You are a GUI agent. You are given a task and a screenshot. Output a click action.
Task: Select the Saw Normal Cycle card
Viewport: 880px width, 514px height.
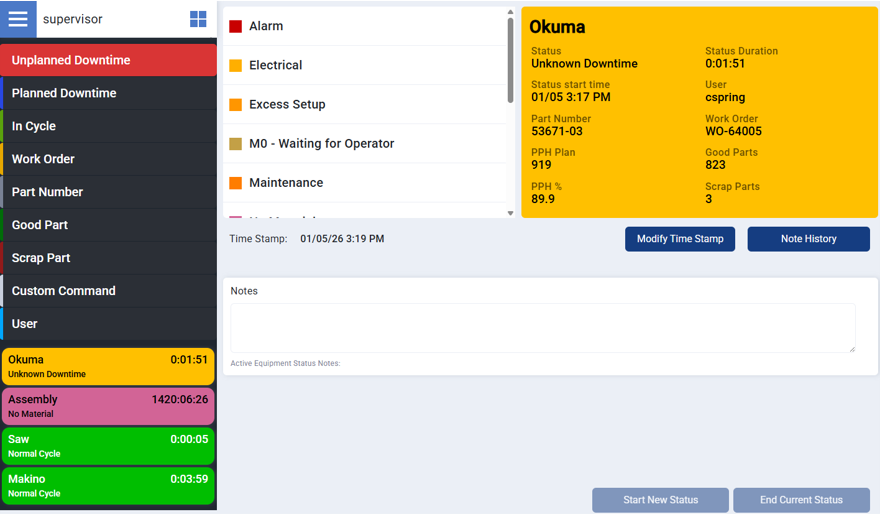[x=108, y=446]
